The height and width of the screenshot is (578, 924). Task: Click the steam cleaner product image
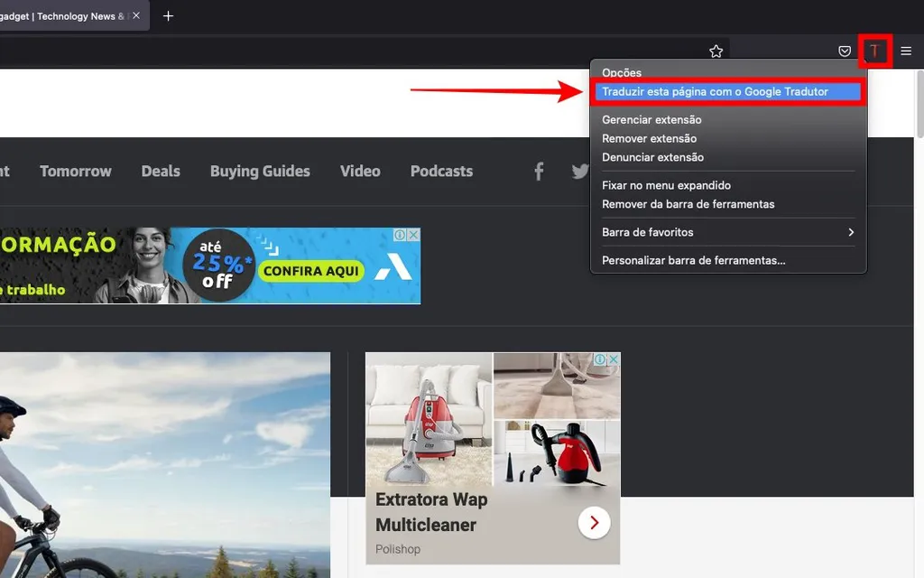[557, 452]
